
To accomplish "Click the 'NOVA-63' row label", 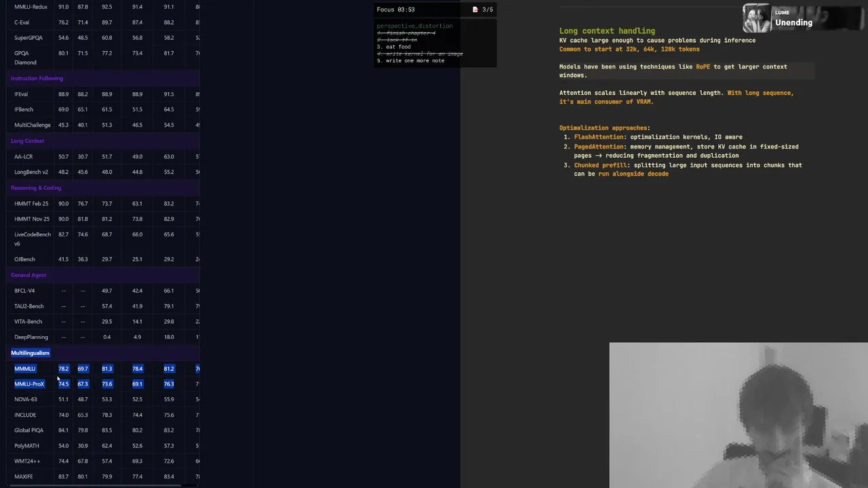I will 26,399.
